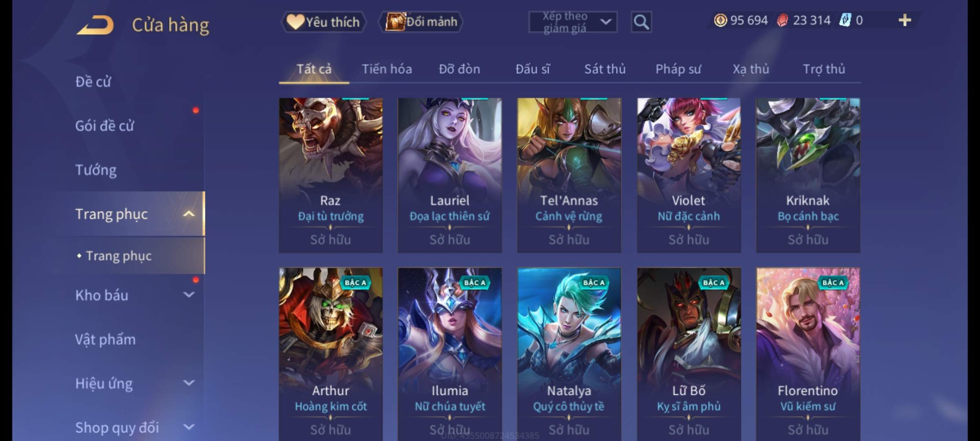Click the back arrow icon

(x=95, y=25)
